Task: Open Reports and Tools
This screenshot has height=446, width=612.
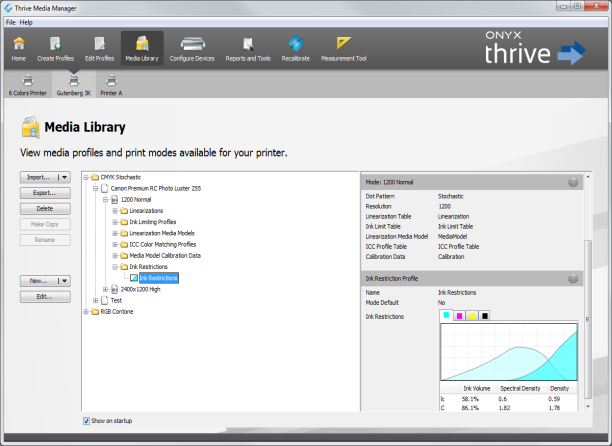Action: coord(248,49)
